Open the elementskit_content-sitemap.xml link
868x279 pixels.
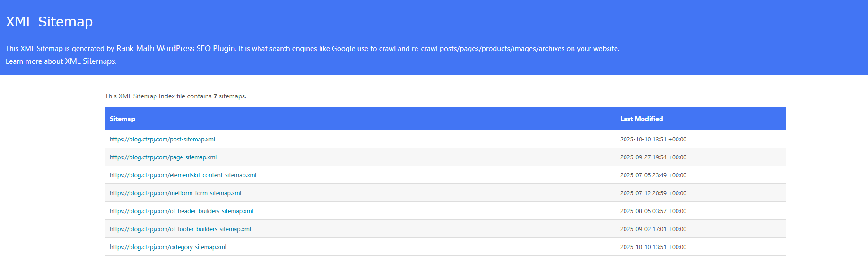(183, 175)
